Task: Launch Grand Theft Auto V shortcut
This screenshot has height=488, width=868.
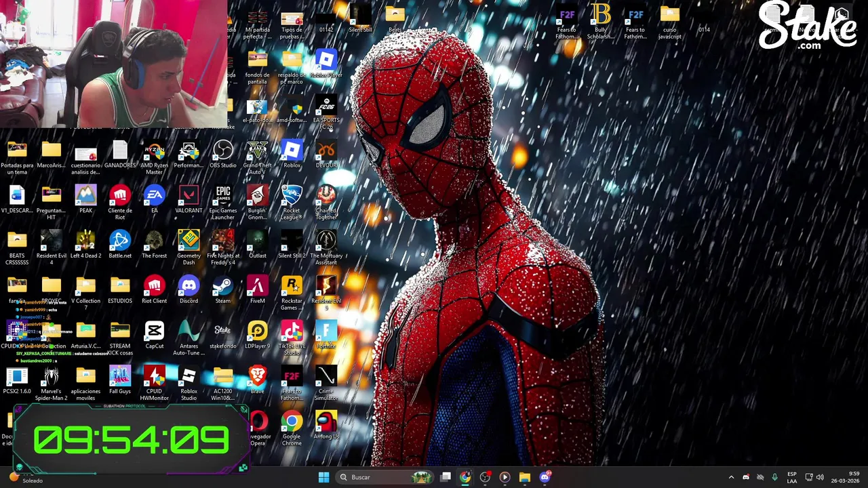Action: pos(258,158)
